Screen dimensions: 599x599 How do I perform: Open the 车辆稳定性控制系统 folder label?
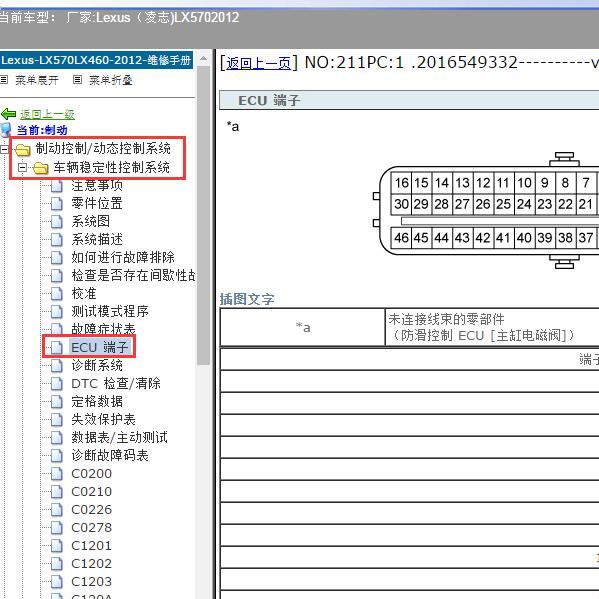point(112,167)
